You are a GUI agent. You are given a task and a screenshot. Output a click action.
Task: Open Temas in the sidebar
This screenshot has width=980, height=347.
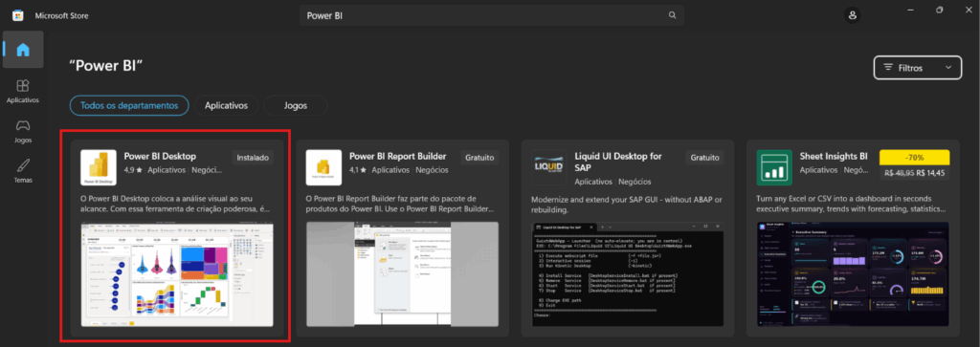[x=23, y=171]
